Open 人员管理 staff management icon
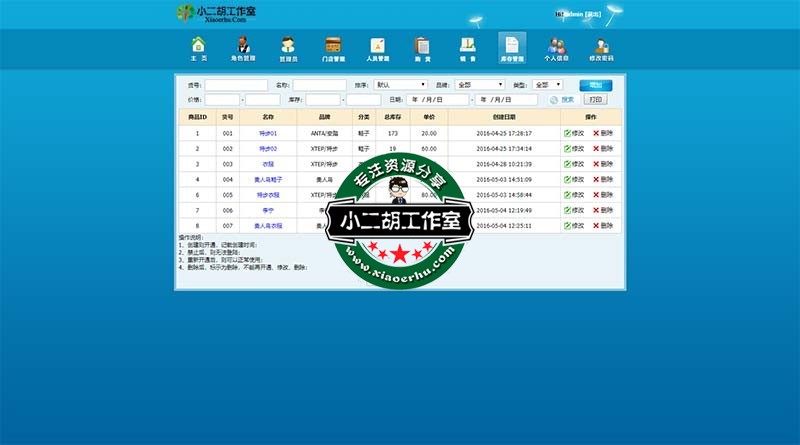 click(x=377, y=47)
